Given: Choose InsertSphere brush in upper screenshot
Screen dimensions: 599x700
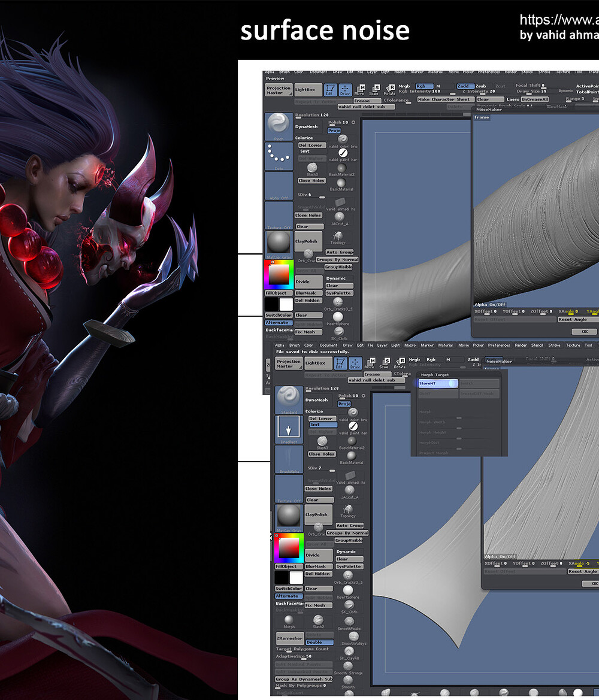Looking at the screenshot, I should coord(338,319).
